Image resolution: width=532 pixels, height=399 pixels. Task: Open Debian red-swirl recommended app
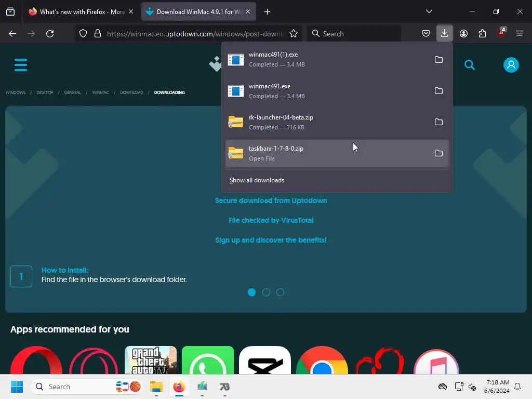[x=380, y=361]
